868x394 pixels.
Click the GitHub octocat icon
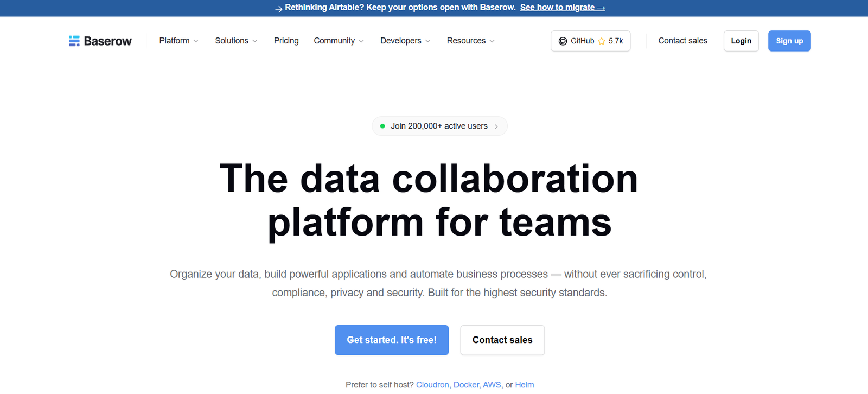click(563, 41)
